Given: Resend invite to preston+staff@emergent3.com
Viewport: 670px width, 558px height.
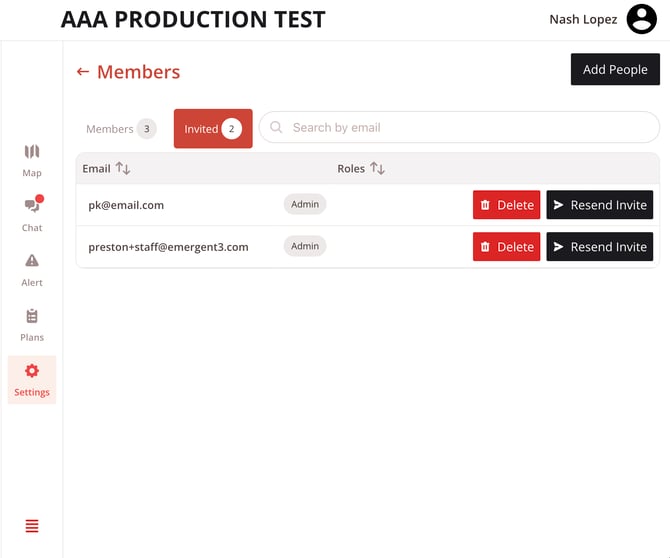Looking at the screenshot, I should click(599, 247).
